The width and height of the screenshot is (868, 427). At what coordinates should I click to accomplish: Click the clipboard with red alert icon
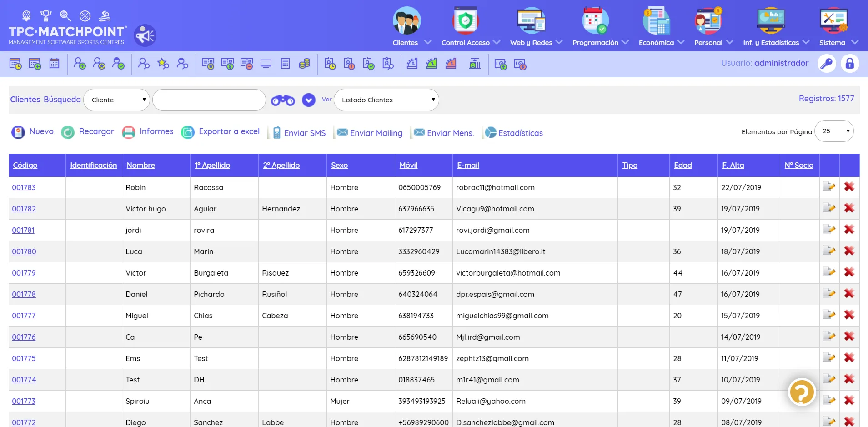[x=349, y=64]
